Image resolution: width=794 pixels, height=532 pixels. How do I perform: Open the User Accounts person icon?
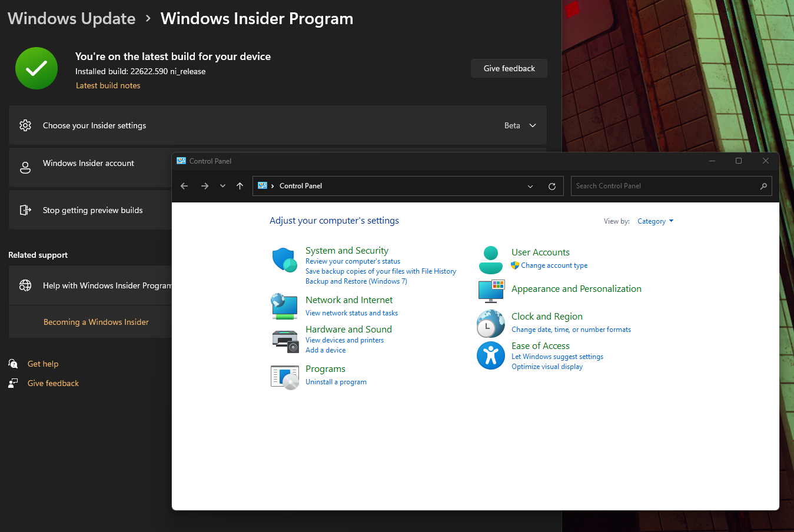click(x=490, y=260)
